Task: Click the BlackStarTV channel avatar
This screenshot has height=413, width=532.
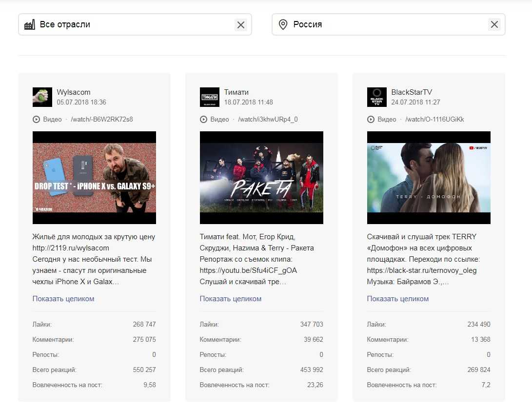Action: pyautogui.click(x=376, y=97)
